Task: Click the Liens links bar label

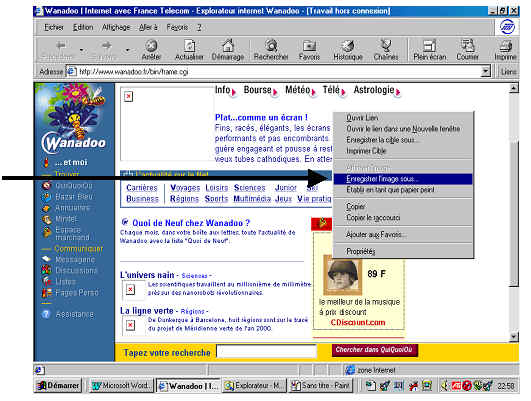Action: point(509,71)
